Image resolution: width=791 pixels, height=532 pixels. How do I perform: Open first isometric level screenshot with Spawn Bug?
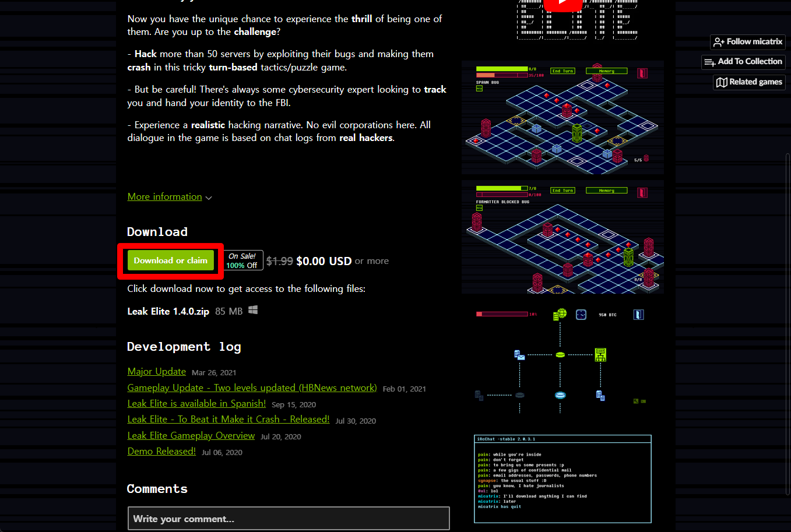point(563,117)
